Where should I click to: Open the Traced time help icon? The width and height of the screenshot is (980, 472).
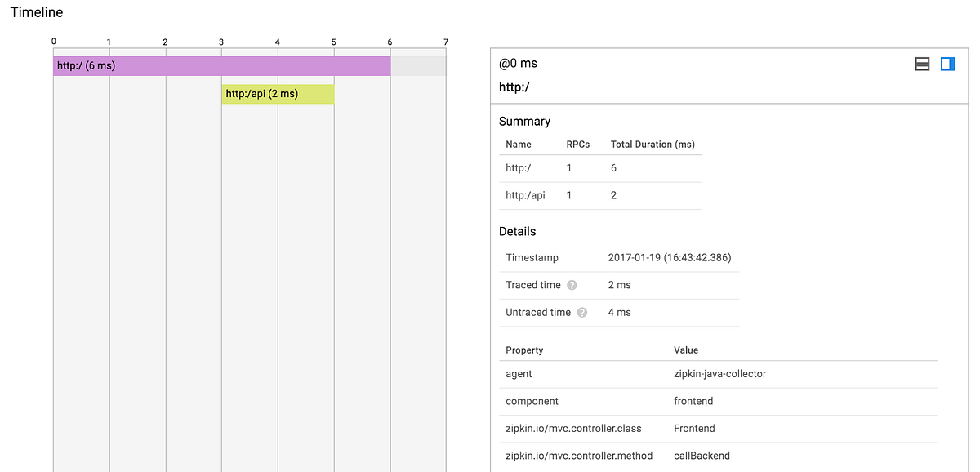[572, 285]
